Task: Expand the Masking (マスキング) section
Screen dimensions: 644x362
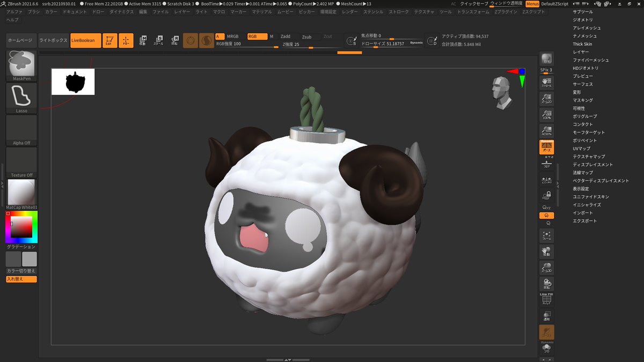Action: (x=583, y=100)
